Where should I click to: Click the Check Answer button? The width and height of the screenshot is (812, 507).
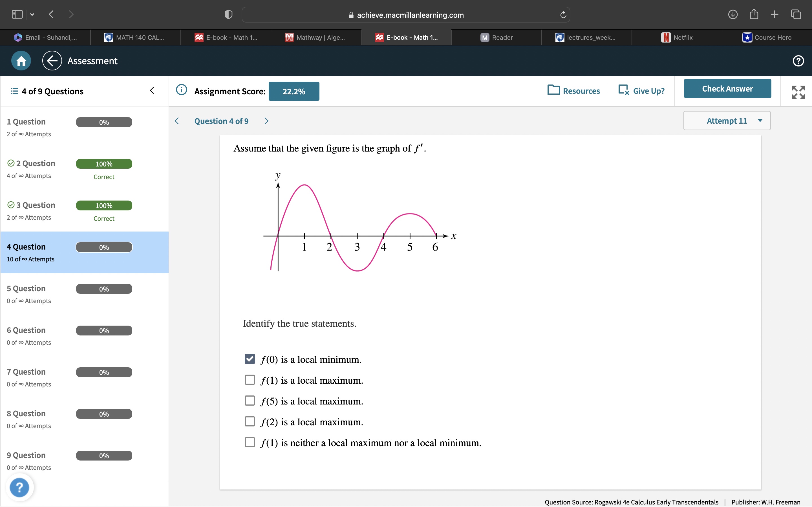727,88
